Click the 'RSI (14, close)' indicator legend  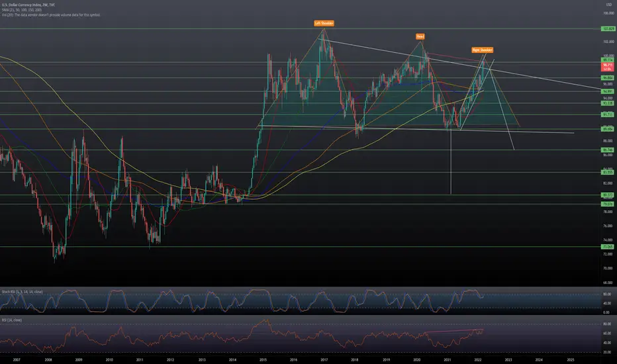[13, 320]
